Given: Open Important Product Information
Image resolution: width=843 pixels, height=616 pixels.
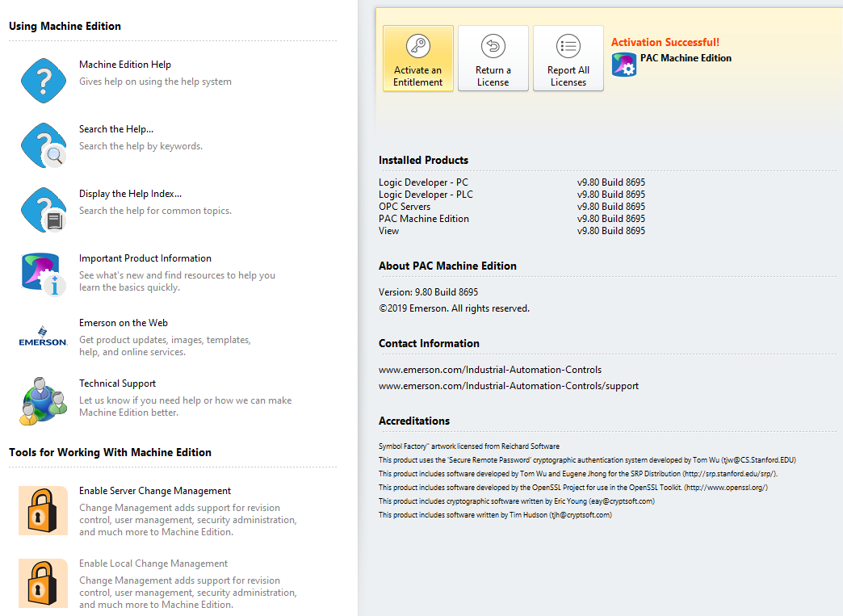Looking at the screenshot, I should tap(145, 258).
